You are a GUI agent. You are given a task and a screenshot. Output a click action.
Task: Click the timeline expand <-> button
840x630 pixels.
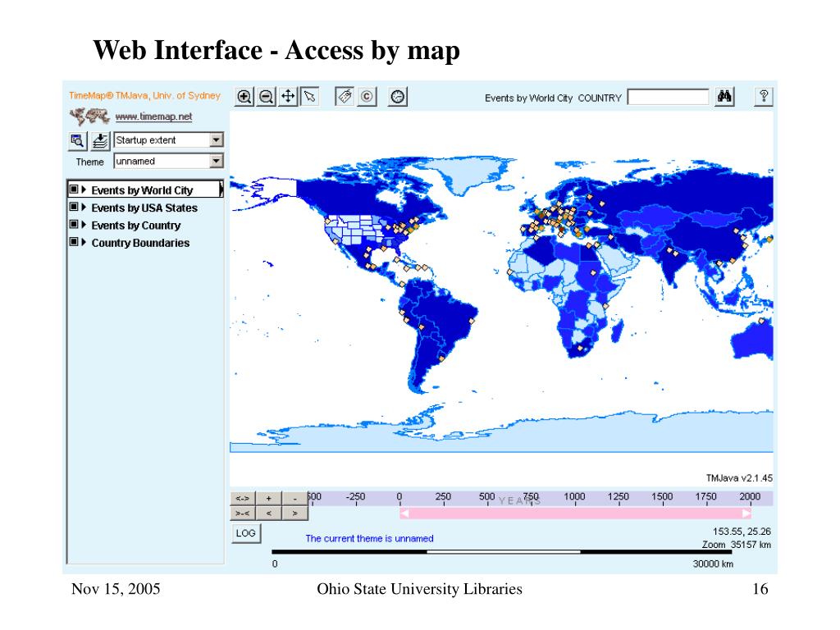tap(243, 499)
